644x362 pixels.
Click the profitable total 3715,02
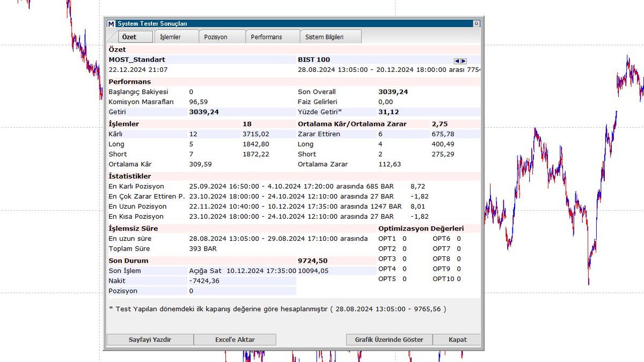(256, 134)
